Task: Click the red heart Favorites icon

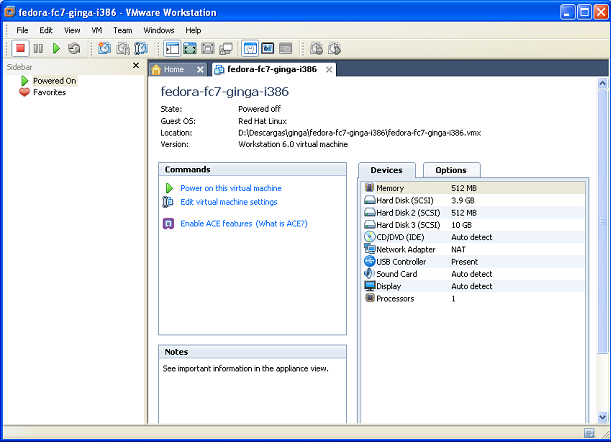Action: point(24,92)
